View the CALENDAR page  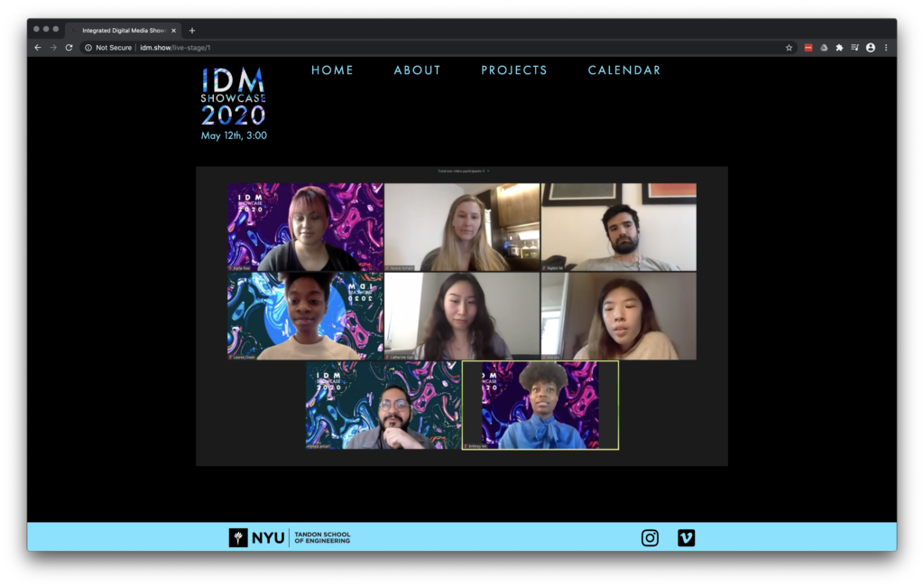(624, 70)
